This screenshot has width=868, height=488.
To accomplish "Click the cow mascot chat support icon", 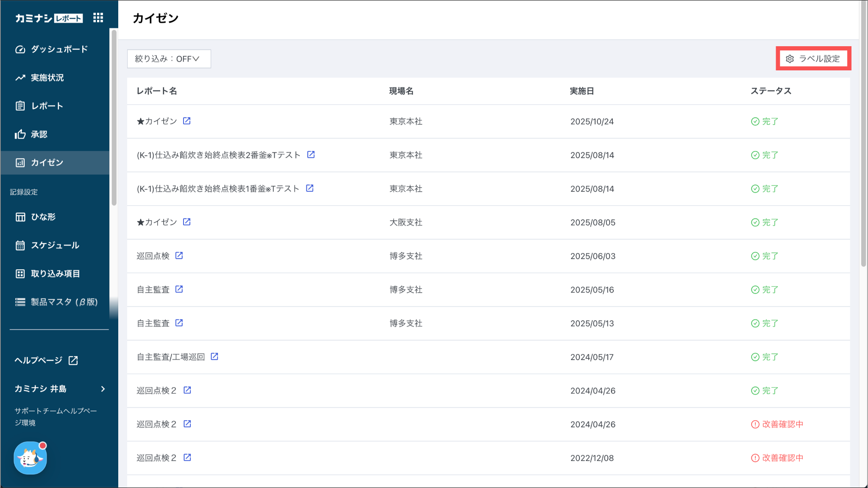I will pyautogui.click(x=30, y=458).
